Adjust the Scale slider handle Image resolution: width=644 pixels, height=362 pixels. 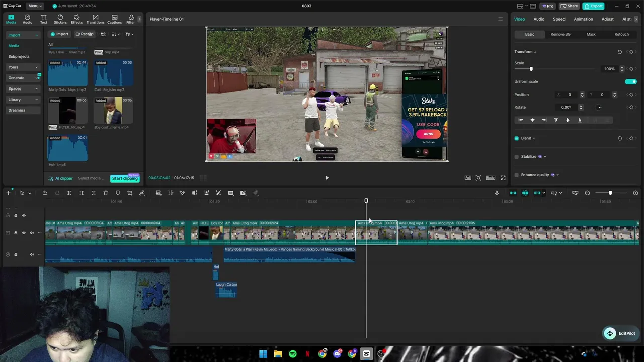click(531, 69)
